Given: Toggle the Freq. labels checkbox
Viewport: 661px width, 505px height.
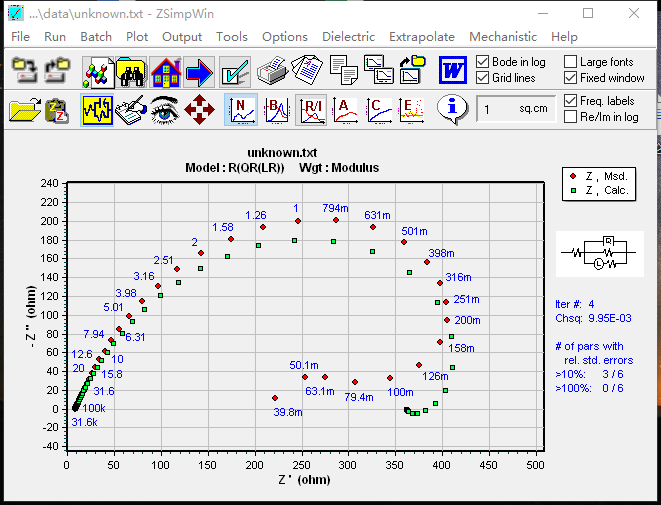Looking at the screenshot, I should (x=570, y=101).
